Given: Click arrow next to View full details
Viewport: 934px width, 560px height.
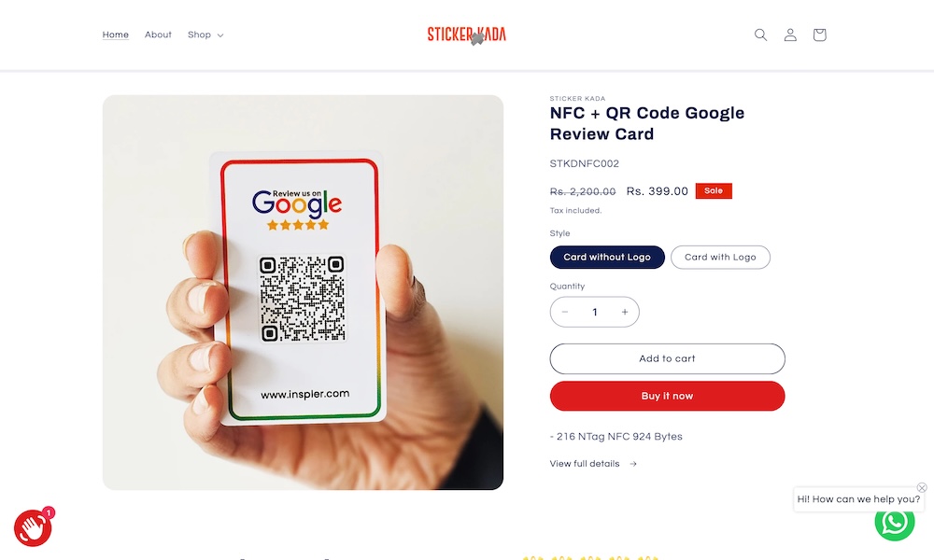Looking at the screenshot, I should tap(633, 464).
